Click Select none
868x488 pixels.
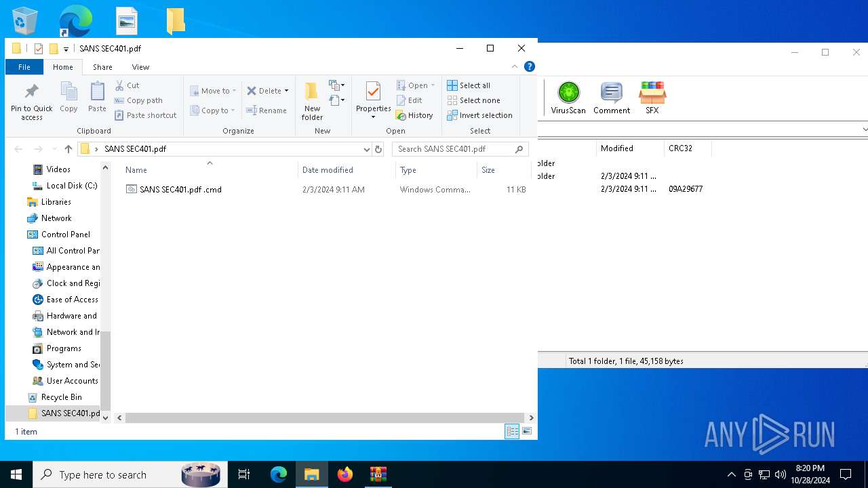coord(473,100)
